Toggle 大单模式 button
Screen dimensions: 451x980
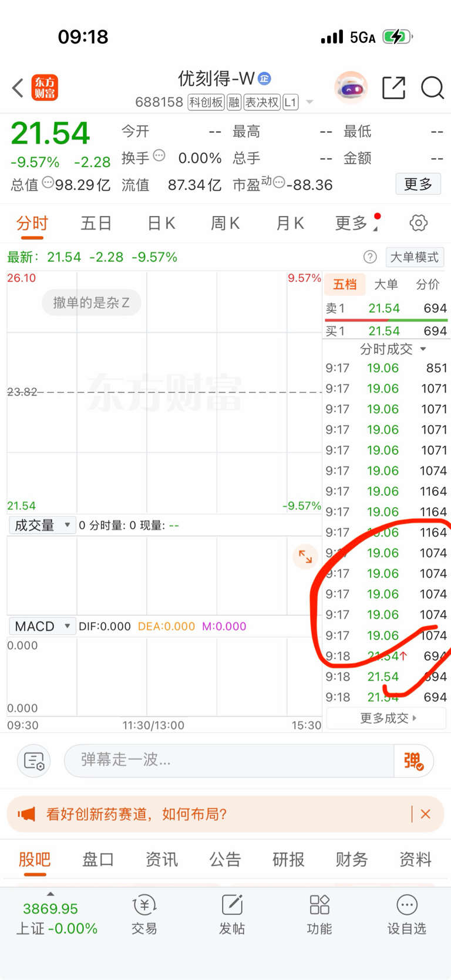pyautogui.click(x=415, y=257)
